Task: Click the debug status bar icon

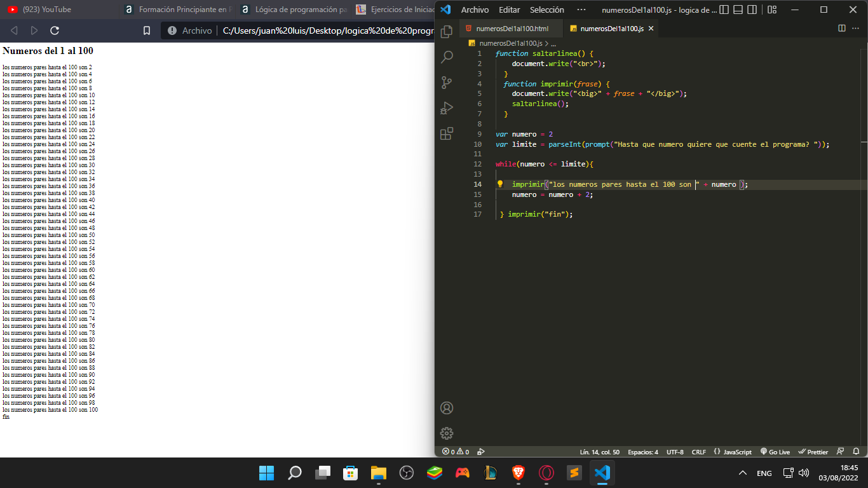Action: click(x=481, y=452)
